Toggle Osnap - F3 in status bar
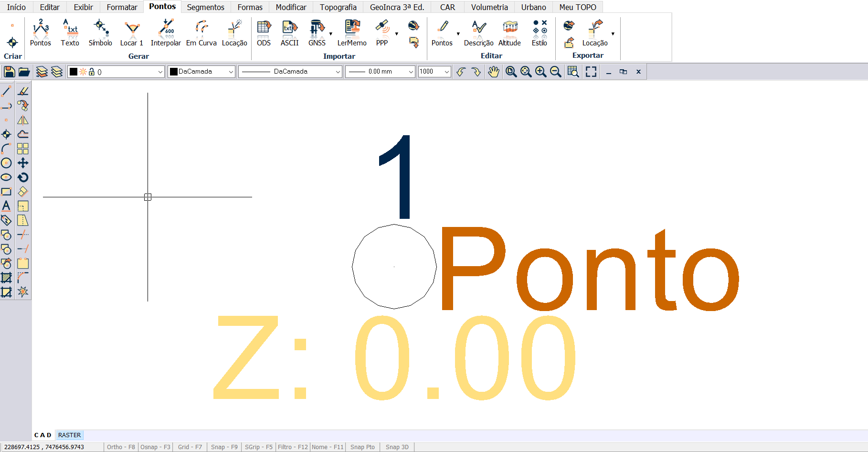This screenshot has height=452, width=868. point(155,447)
